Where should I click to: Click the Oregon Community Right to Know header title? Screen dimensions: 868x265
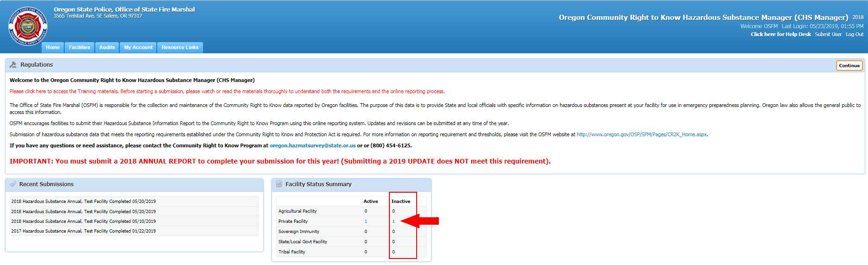click(x=703, y=18)
